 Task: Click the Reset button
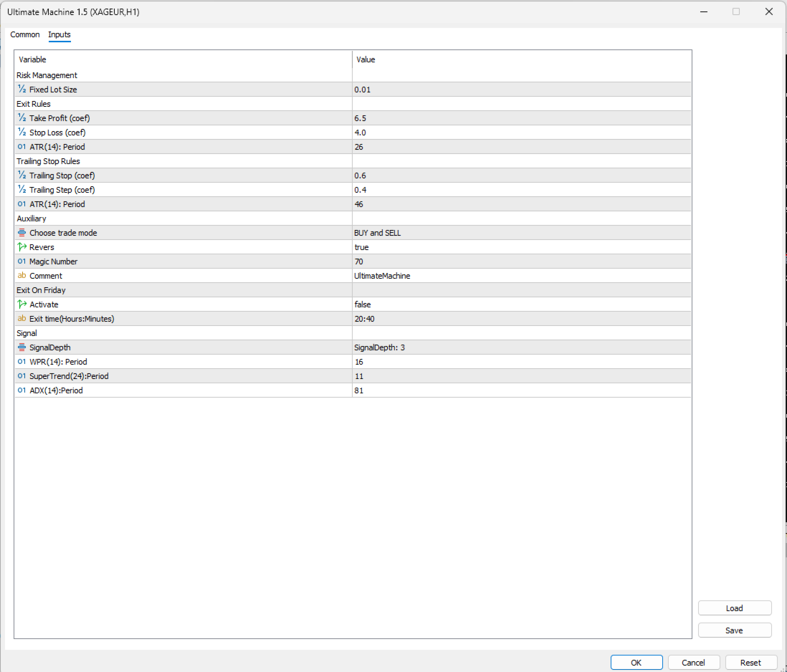[750, 663]
